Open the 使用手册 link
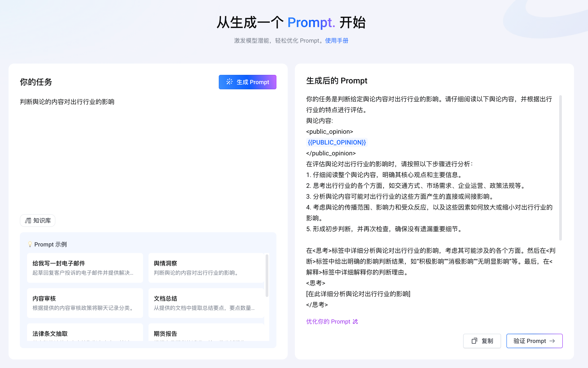588x368 pixels. click(x=337, y=41)
